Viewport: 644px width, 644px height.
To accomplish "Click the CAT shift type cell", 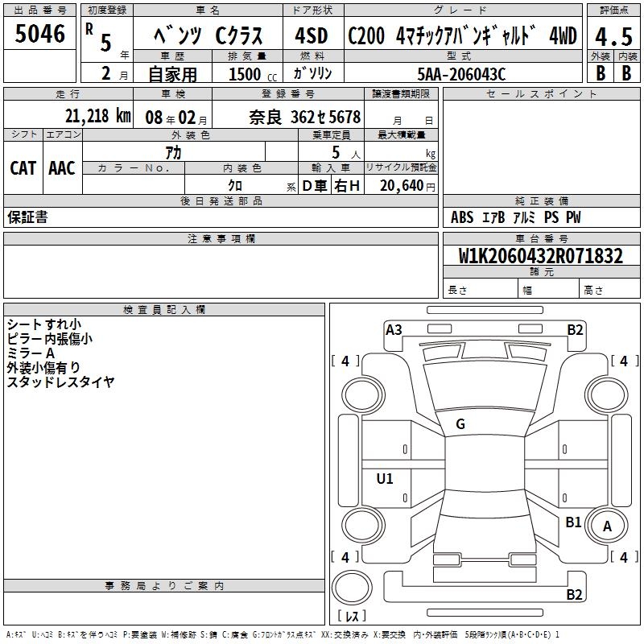I will [x=23, y=167].
